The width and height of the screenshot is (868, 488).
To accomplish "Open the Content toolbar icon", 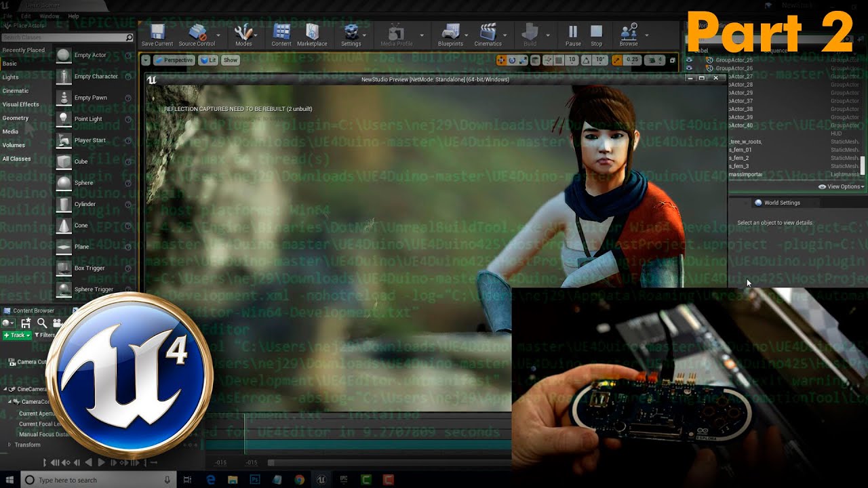I will point(281,35).
